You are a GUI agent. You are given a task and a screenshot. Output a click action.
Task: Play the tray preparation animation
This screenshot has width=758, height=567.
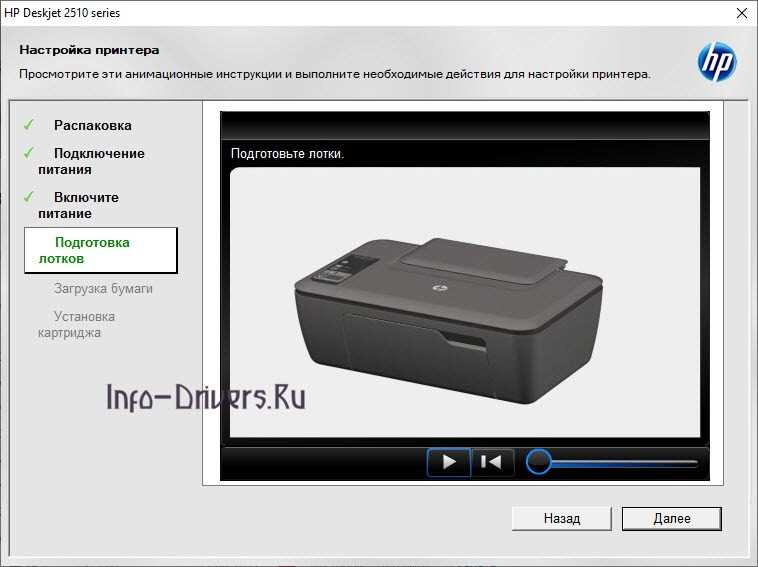(449, 462)
